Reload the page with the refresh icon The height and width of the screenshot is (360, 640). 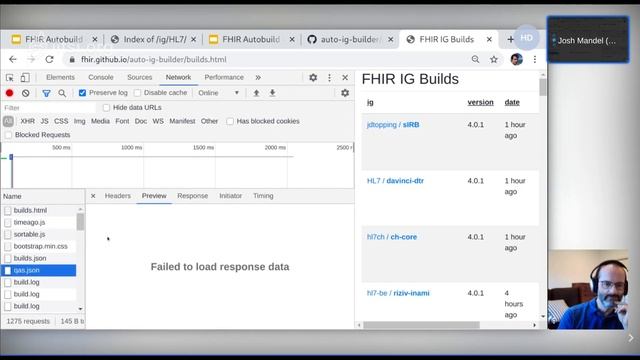49,60
